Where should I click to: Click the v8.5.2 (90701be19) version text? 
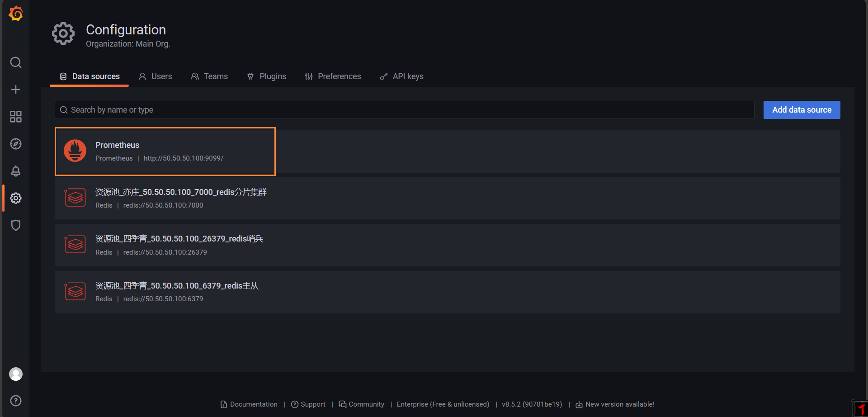[532, 404]
